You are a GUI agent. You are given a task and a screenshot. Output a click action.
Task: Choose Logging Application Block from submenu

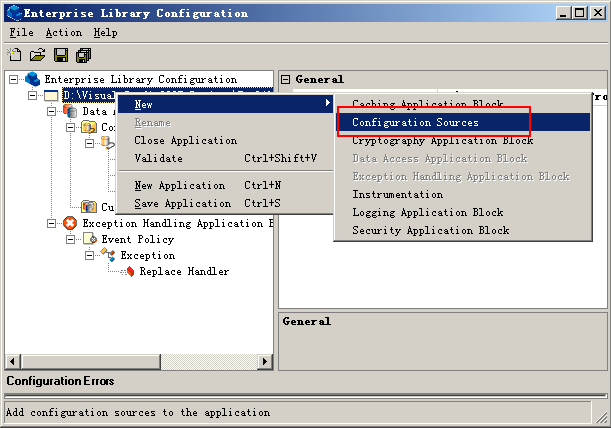click(427, 212)
